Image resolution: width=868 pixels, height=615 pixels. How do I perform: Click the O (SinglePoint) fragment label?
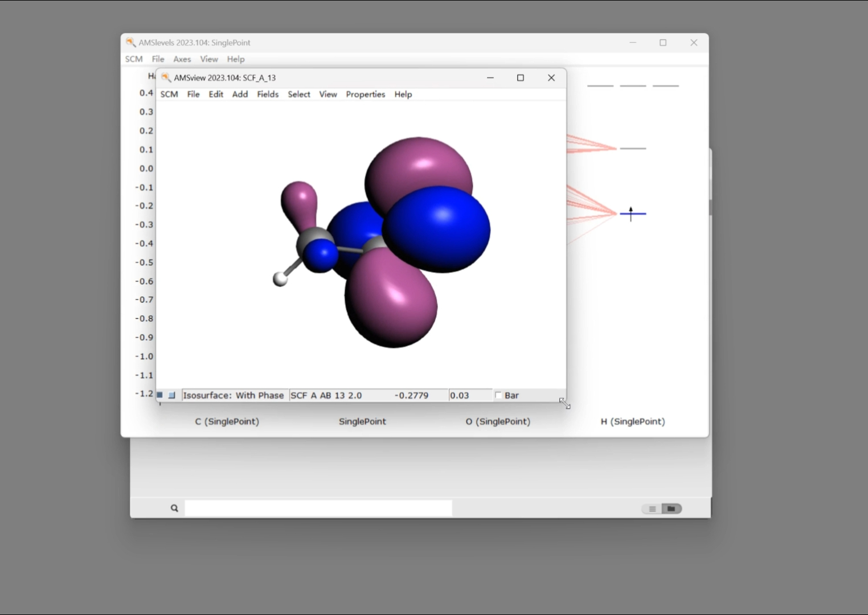pos(498,421)
